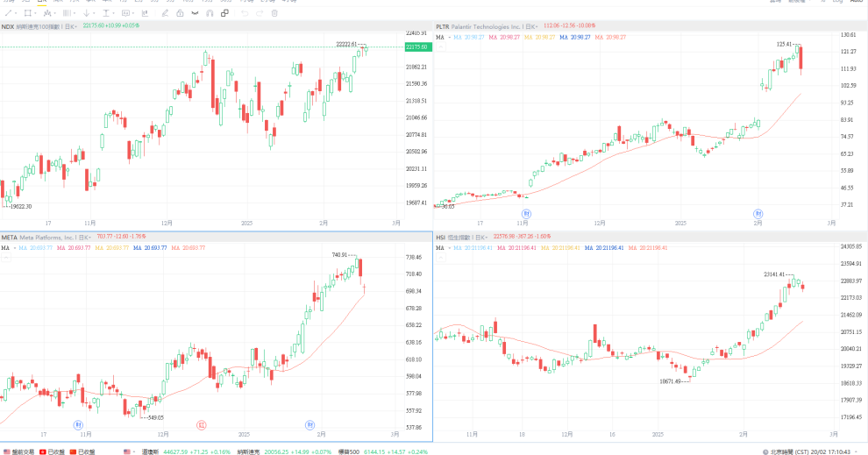Click NDX current price label 22175.60

click(418, 47)
